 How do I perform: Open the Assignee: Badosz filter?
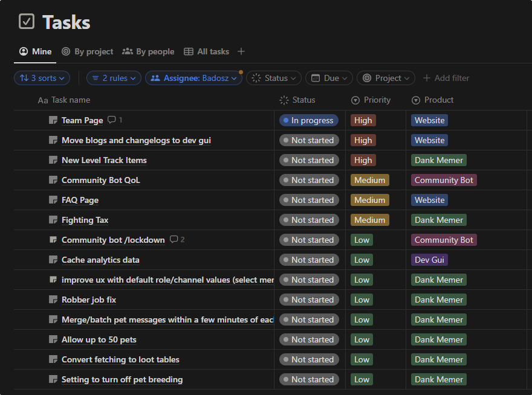pyautogui.click(x=193, y=78)
